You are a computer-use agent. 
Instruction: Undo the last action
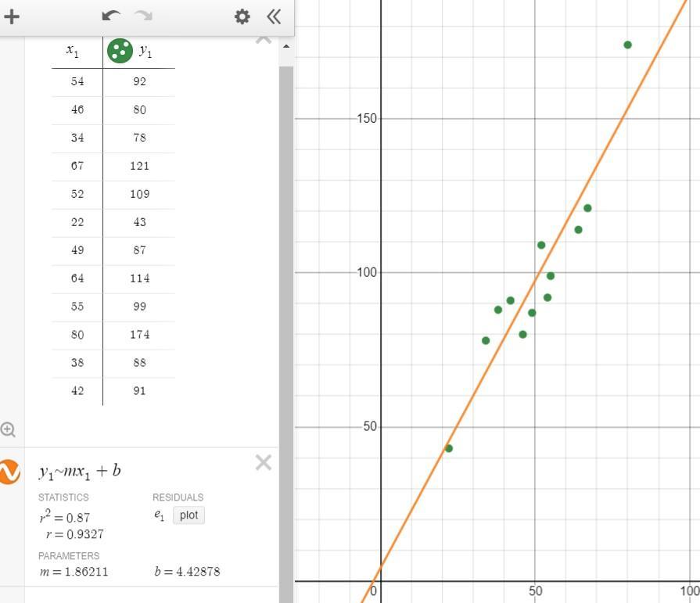111,16
